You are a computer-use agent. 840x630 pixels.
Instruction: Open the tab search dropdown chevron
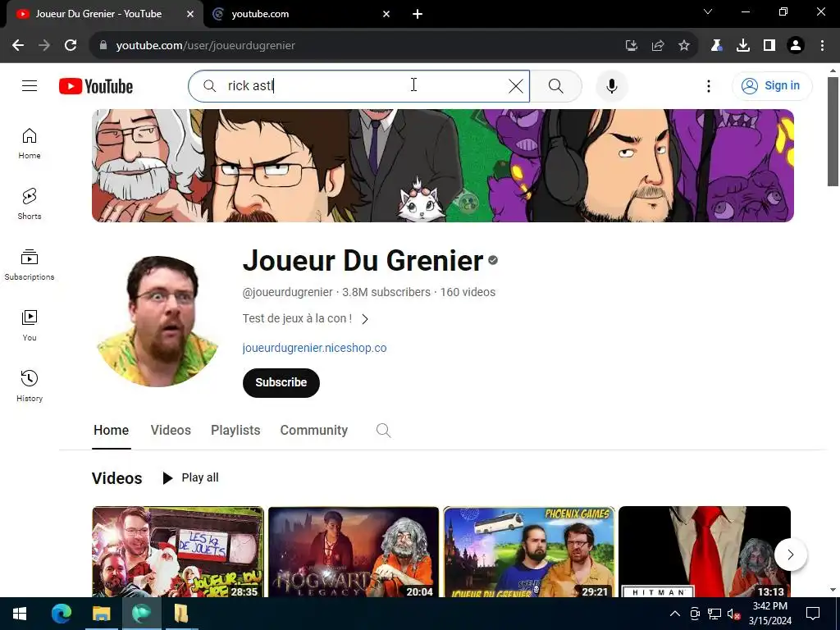click(708, 11)
